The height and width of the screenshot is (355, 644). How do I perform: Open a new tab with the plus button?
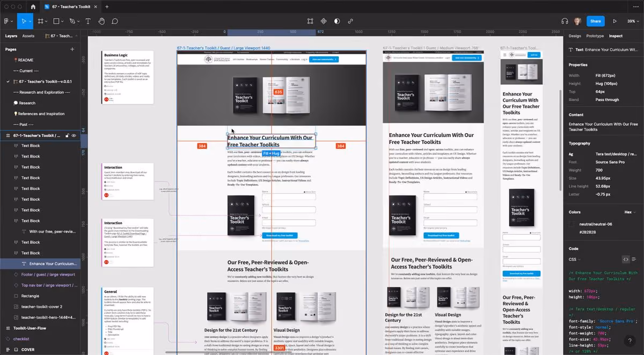click(x=107, y=6)
